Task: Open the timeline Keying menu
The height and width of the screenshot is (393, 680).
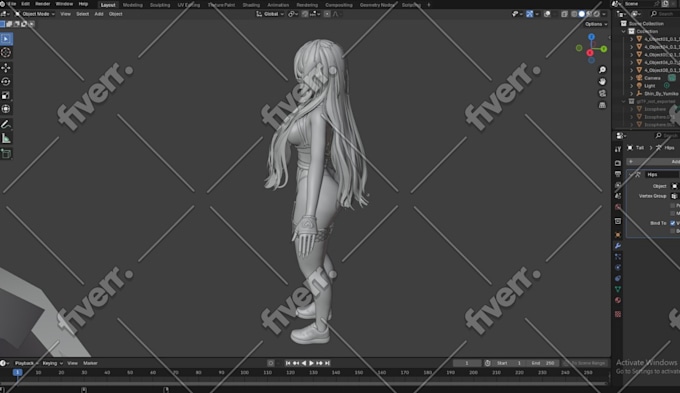Action: tap(52, 363)
